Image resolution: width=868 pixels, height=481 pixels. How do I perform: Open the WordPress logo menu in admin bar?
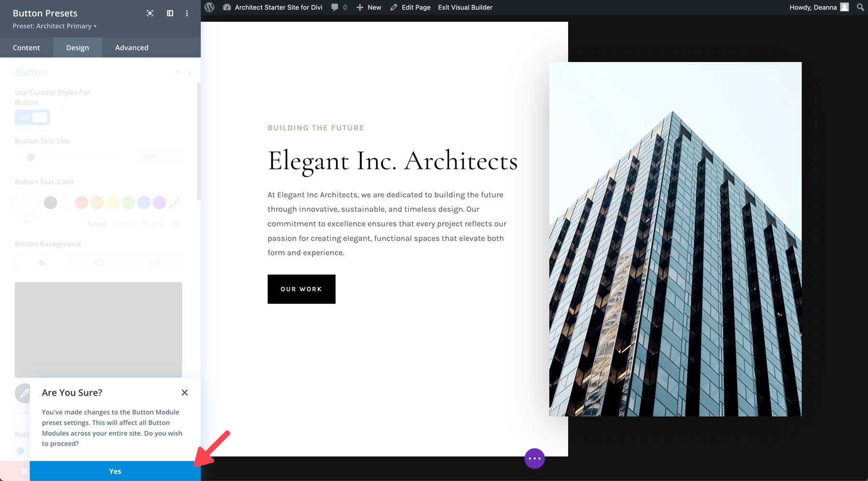209,7
